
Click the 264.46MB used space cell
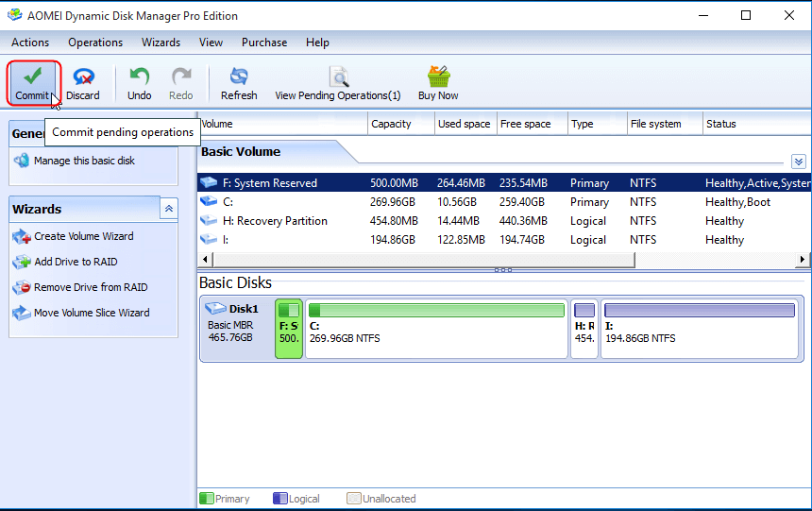461,183
